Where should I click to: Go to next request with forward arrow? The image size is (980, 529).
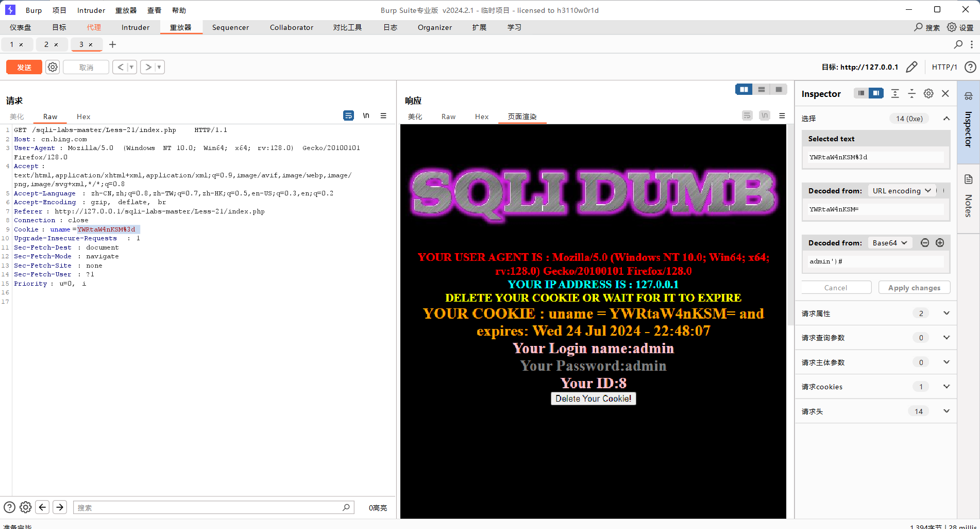click(x=148, y=67)
